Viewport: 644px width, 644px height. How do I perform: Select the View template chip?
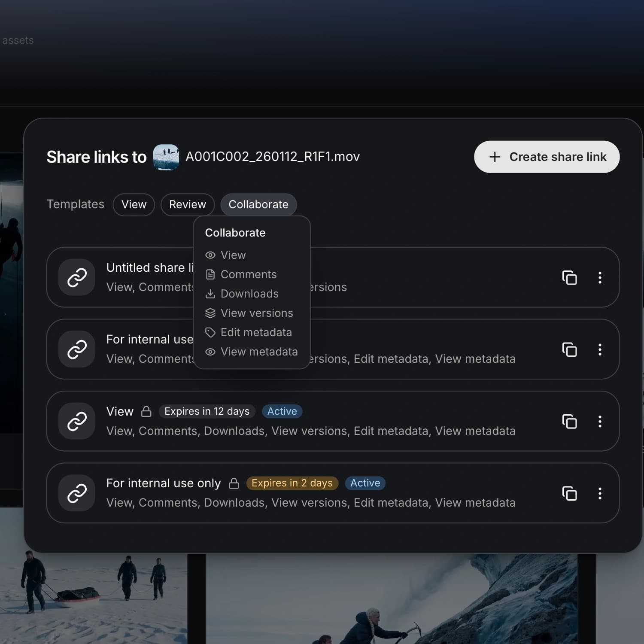(x=134, y=204)
